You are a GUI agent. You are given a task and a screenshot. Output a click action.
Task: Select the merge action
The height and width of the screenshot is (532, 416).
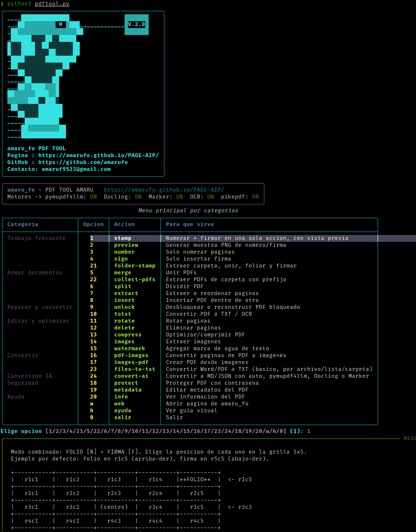[123, 272]
